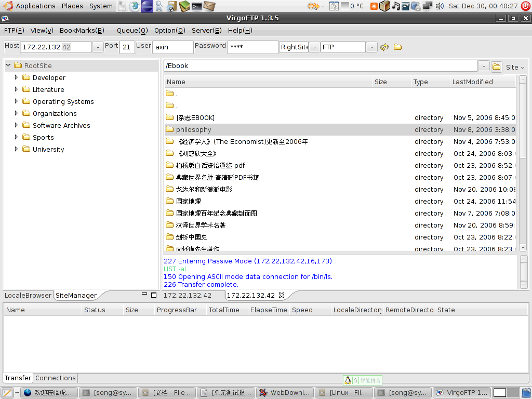Viewport: 532px width, 399px height.
Task: Click the dark blue sphere launcher icon
Action: (147, 6)
